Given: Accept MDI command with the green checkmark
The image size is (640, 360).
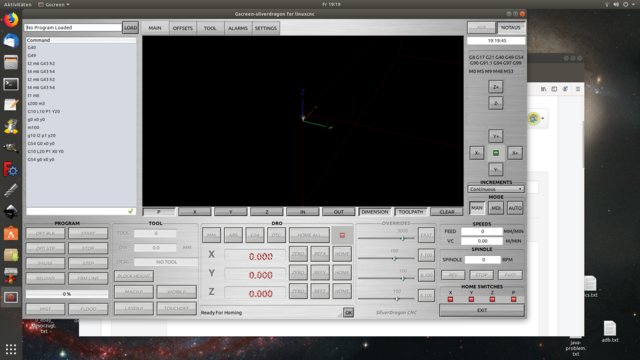Looking at the screenshot, I should click(131, 211).
